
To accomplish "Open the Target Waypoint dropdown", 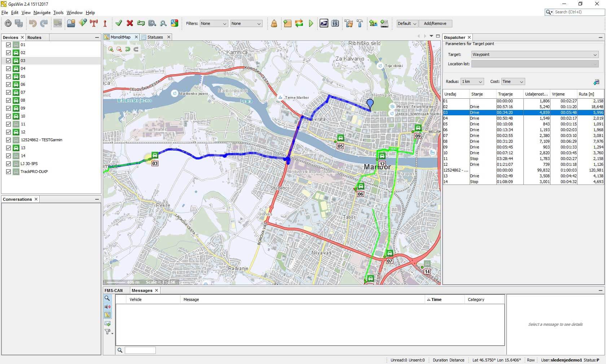I will (535, 54).
